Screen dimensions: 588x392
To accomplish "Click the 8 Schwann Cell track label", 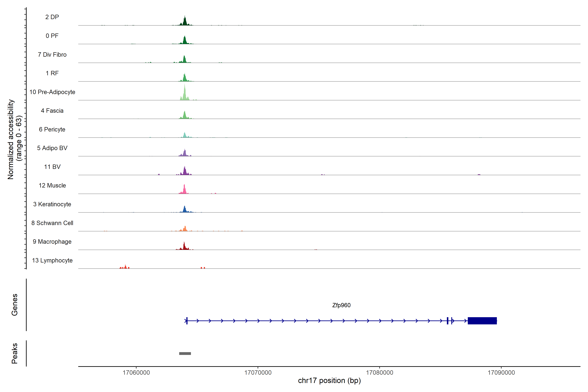I will coord(52,223).
